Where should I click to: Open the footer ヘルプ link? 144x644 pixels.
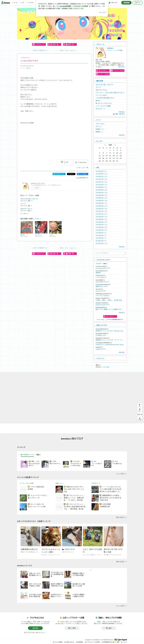tap(124, 642)
